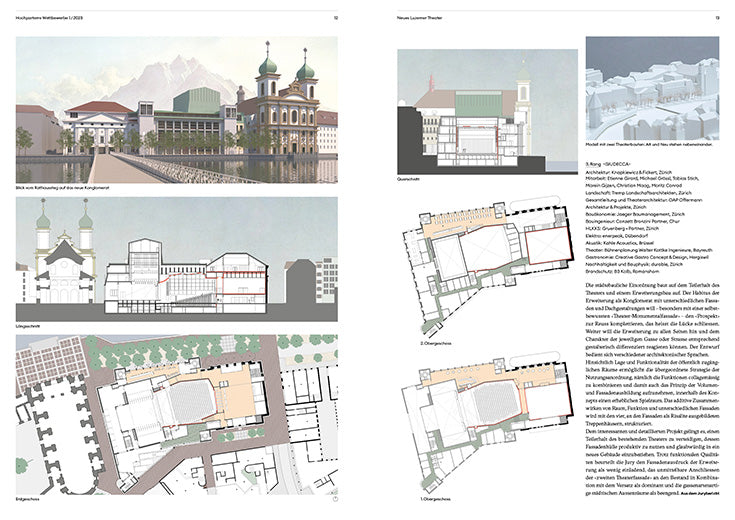Click the 'Landschaft: Tremp Landschaftsarchitekten' line
Image resolution: width=735 pixels, height=520 pixels.
pos(638,193)
